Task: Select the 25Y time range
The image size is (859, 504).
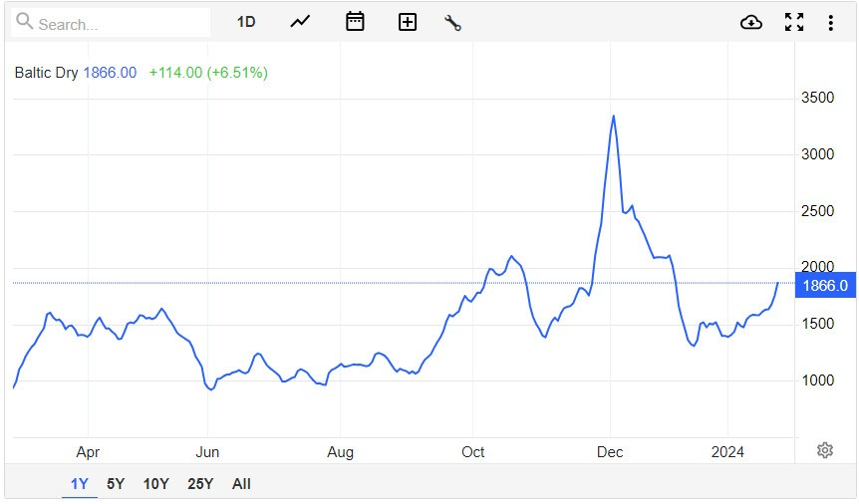Action: pyautogui.click(x=200, y=484)
